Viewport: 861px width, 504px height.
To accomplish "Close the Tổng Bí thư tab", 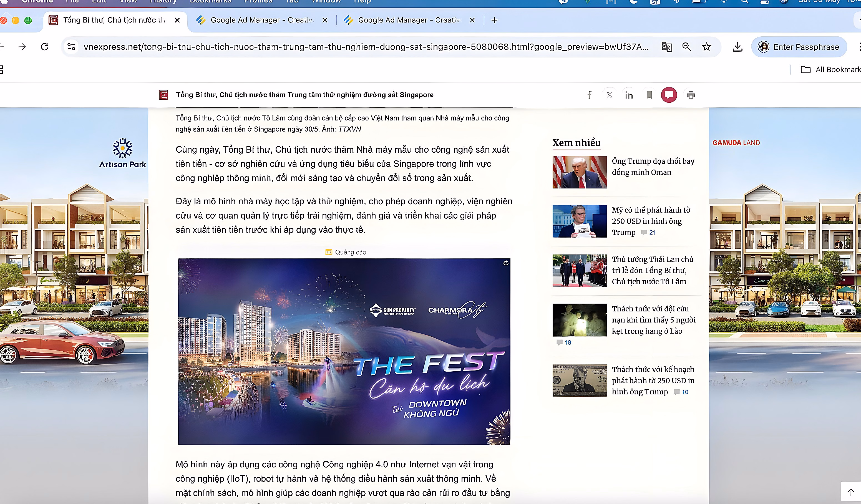I will [x=177, y=20].
